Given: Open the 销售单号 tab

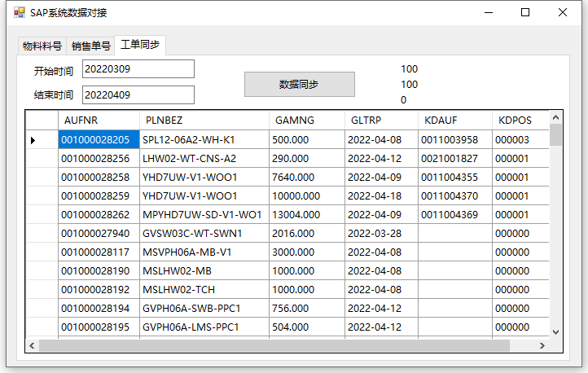Looking at the screenshot, I should point(90,46).
